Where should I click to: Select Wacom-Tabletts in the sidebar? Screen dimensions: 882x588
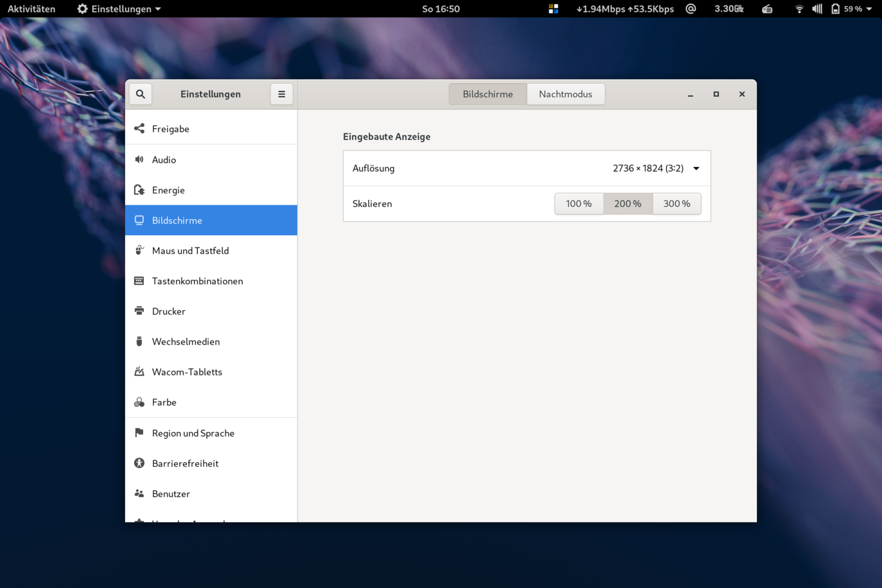(x=211, y=371)
